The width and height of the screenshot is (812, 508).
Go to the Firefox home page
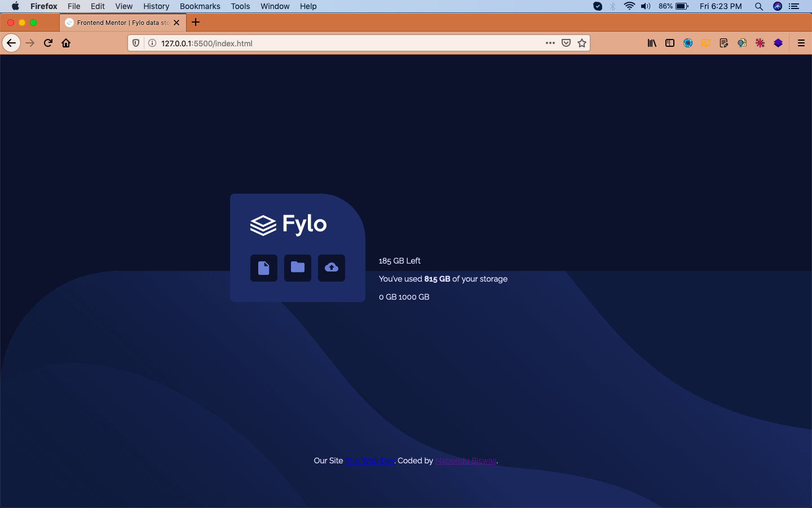point(66,43)
